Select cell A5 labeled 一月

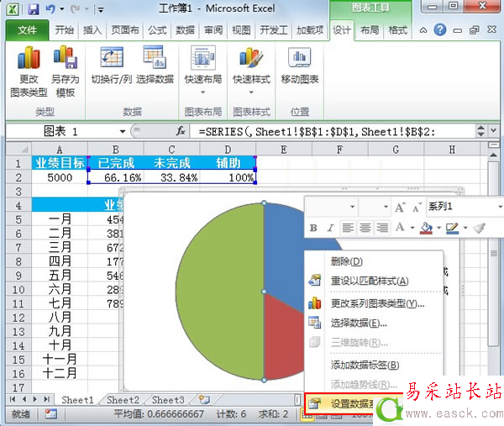60,219
